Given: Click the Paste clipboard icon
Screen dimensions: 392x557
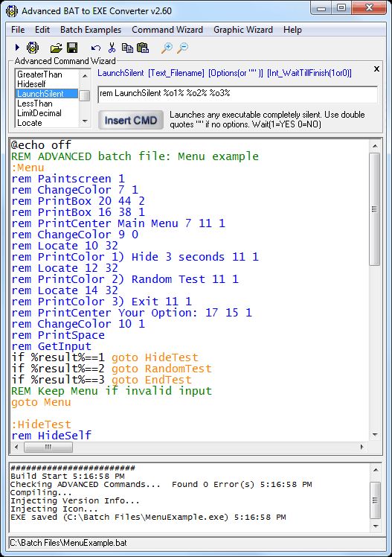Looking at the screenshot, I should click(x=143, y=48).
